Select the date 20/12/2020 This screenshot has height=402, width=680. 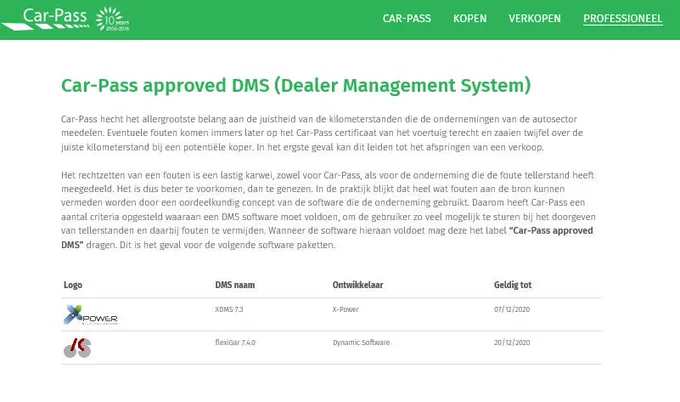512,342
